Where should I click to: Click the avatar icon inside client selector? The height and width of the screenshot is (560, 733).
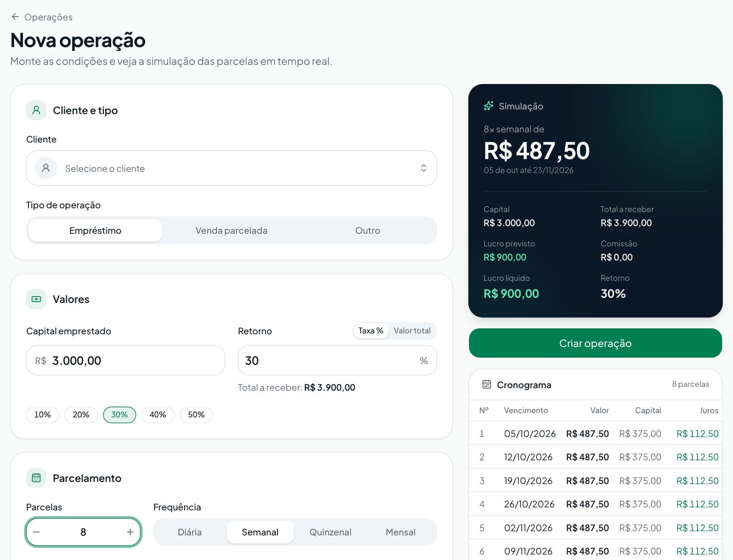46,168
